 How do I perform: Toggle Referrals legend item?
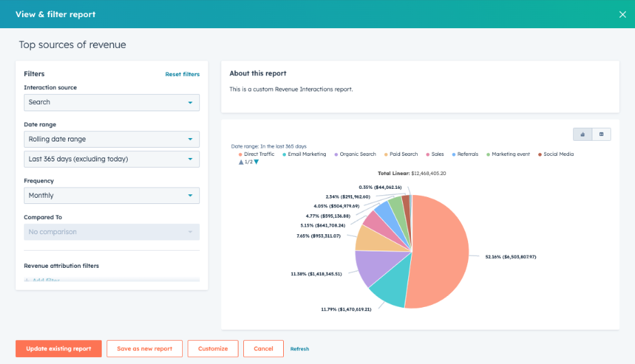click(x=465, y=155)
